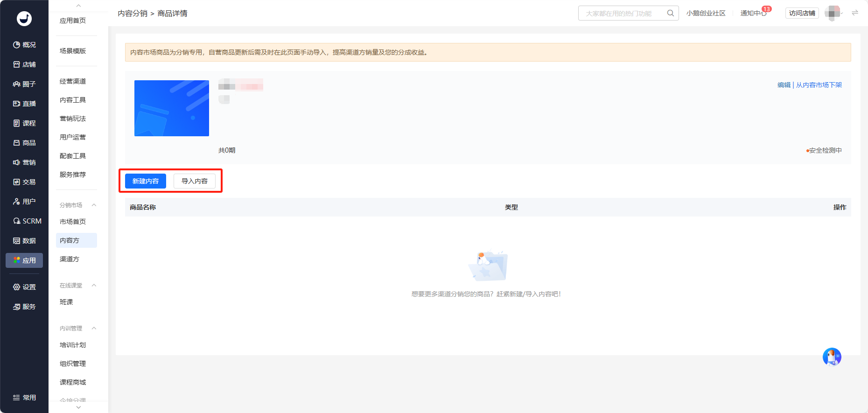This screenshot has width=868, height=413.
Task: Open 圈子 community section
Action: pyautogui.click(x=24, y=84)
